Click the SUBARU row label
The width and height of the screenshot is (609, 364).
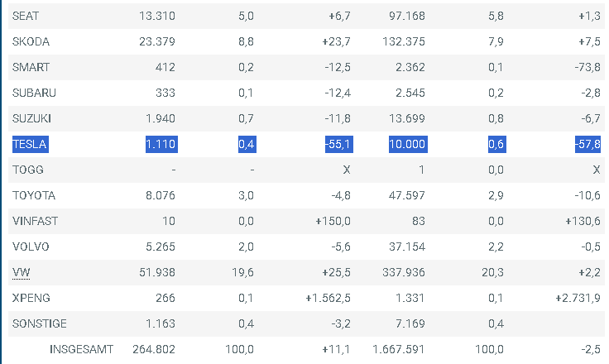[x=34, y=93]
